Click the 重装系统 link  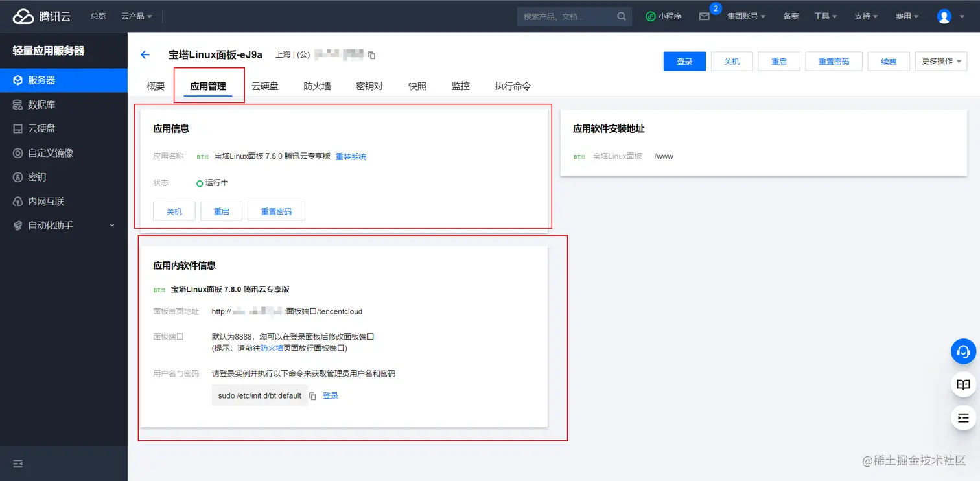point(351,157)
